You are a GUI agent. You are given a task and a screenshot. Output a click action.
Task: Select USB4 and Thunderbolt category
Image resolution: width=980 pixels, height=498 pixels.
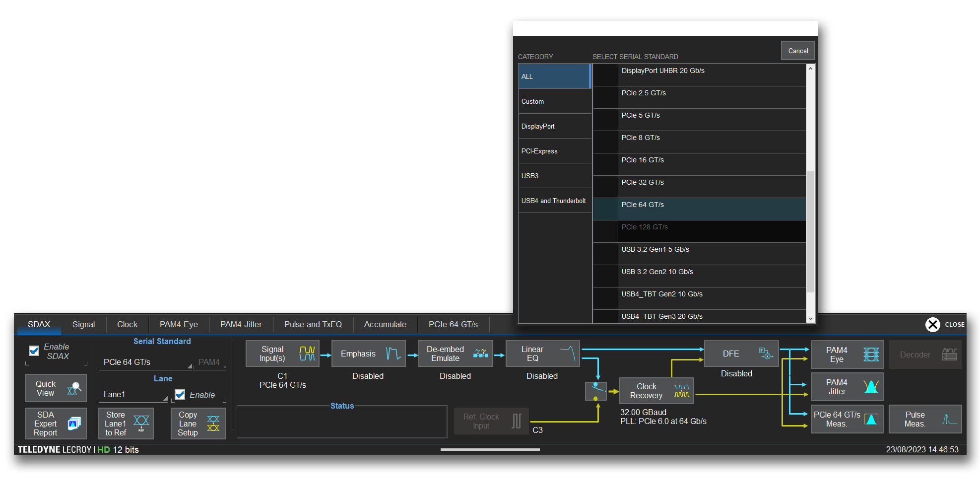[555, 201]
